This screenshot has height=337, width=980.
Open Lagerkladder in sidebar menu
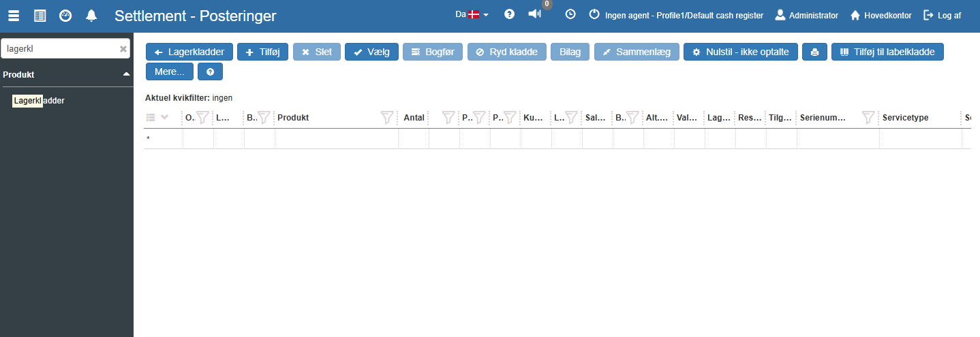click(x=39, y=101)
